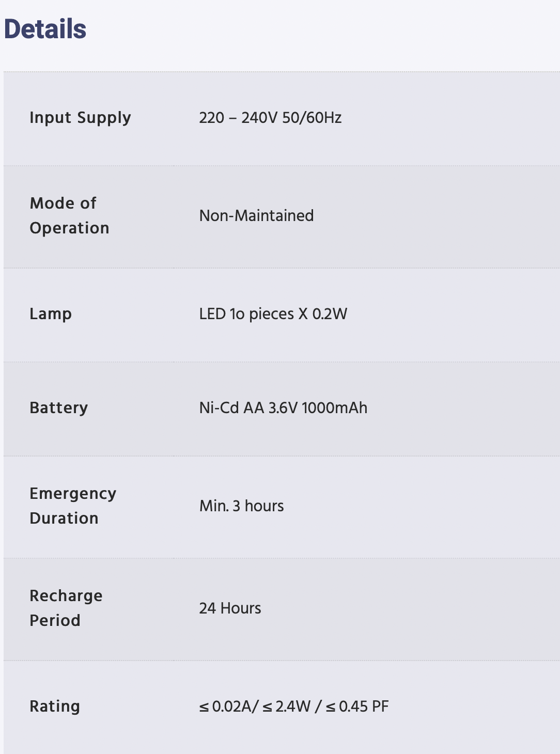The width and height of the screenshot is (560, 754).
Task: Click the 220 – 240V 50/60Hz value
Action: point(270,118)
